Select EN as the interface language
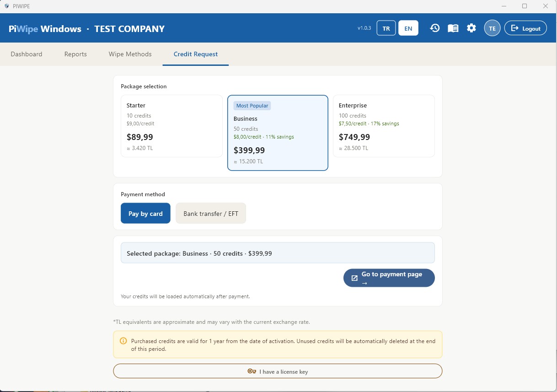The height and width of the screenshot is (392, 557). [x=408, y=27]
